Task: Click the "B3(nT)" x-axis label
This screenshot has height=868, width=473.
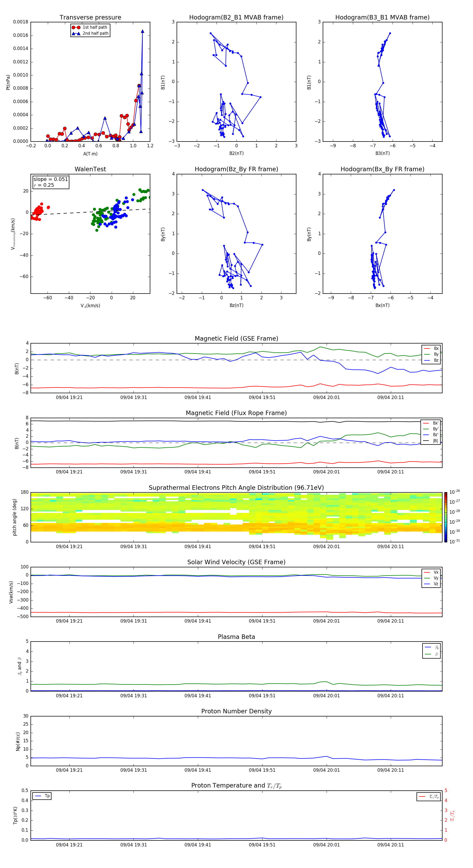Action: 382,153
